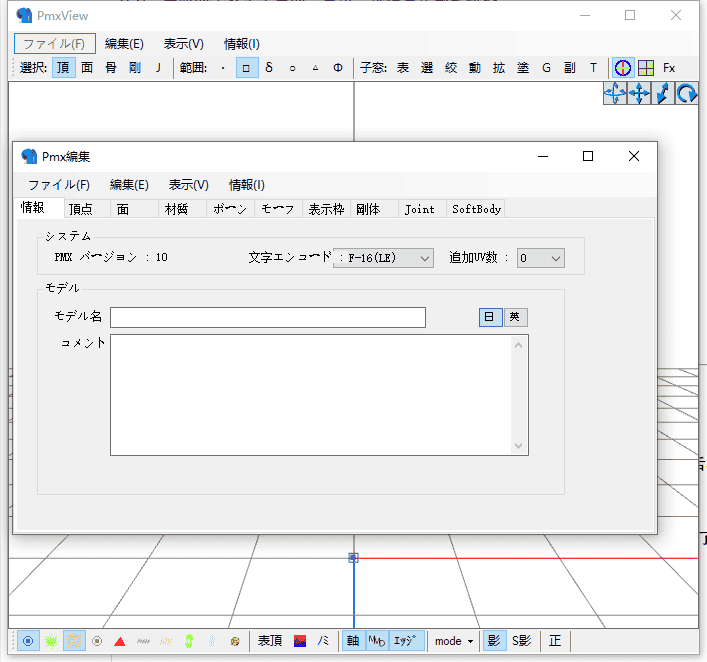Select joint mode J in PmxView toolbar
Screen dimensions: 707x662
(x=158, y=68)
